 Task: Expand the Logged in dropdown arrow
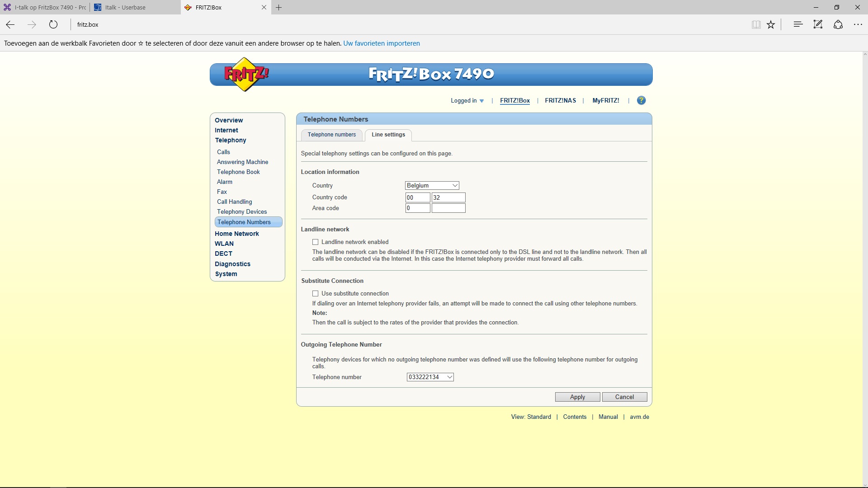pos(481,101)
